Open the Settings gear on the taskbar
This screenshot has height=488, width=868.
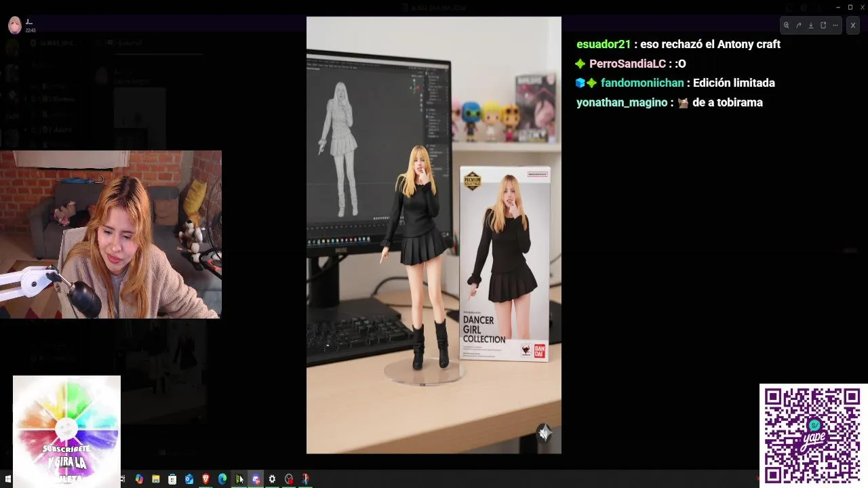(x=272, y=479)
